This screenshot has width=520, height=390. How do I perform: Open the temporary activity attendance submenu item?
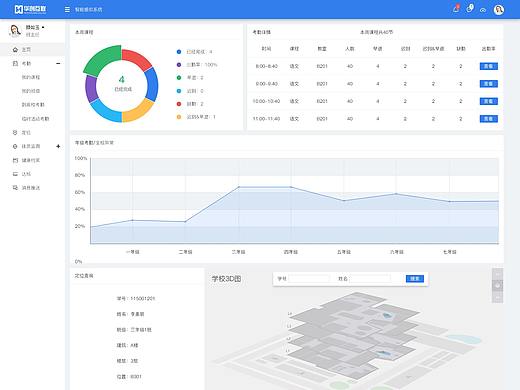35,119
